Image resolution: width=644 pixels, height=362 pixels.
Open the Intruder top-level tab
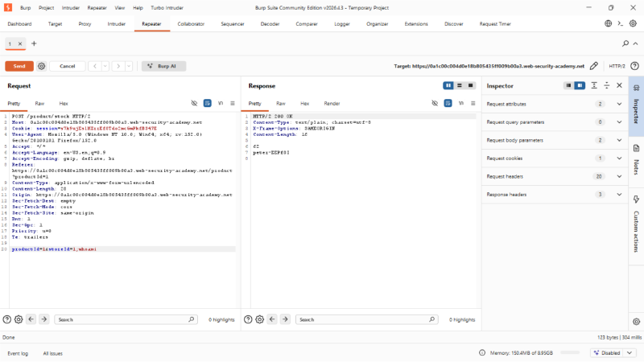coord(116,24)
